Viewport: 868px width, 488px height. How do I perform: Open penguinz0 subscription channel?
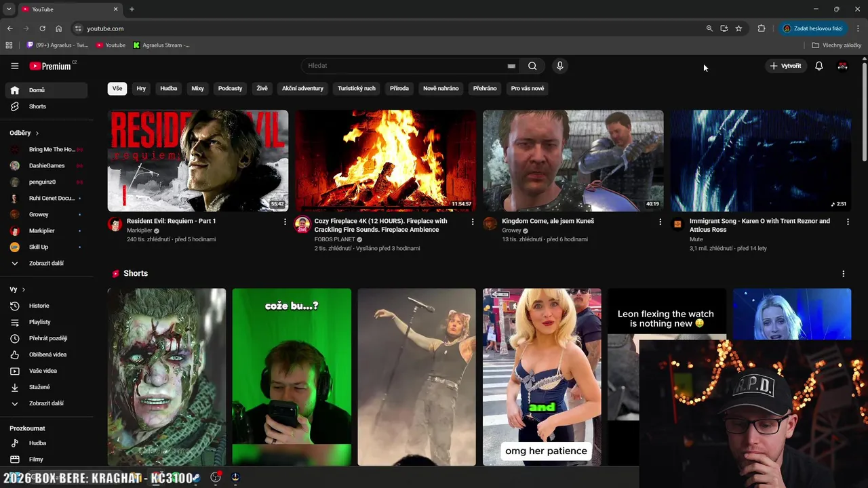click(x=47, y=182)
